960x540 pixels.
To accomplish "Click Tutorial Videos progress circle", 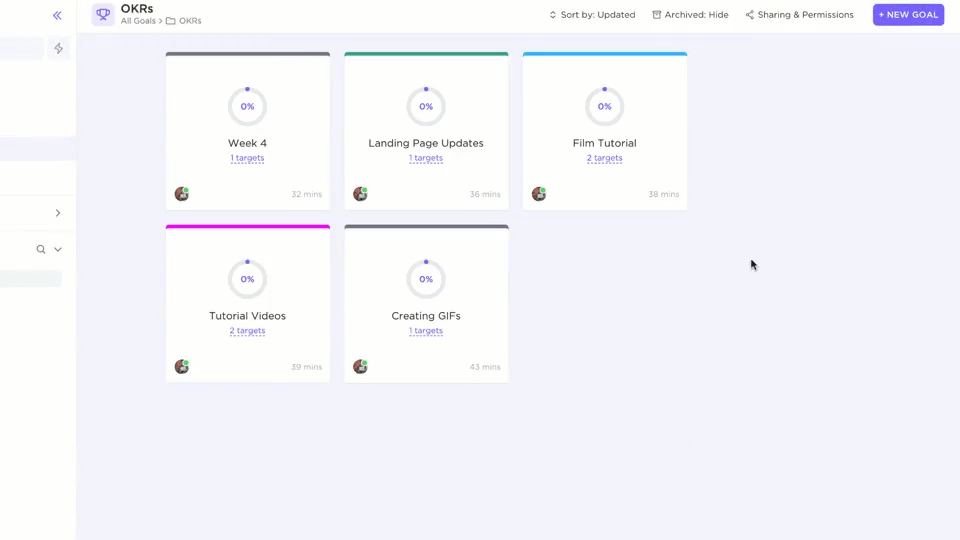I will (247, 279).
